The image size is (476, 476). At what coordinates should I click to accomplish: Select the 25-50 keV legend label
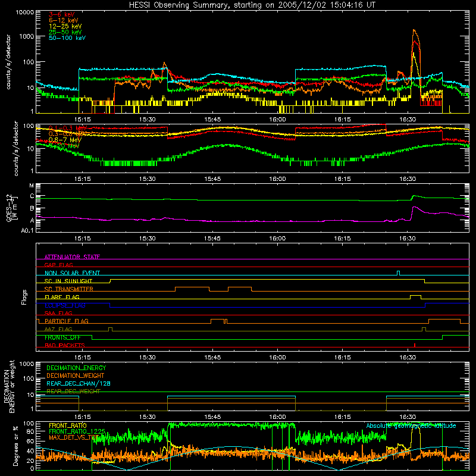(65, 32)
